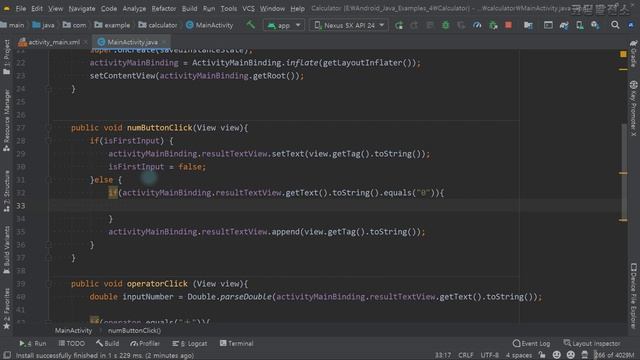Open the VCS menu
The image size is (640, 360).
(248, 8)
